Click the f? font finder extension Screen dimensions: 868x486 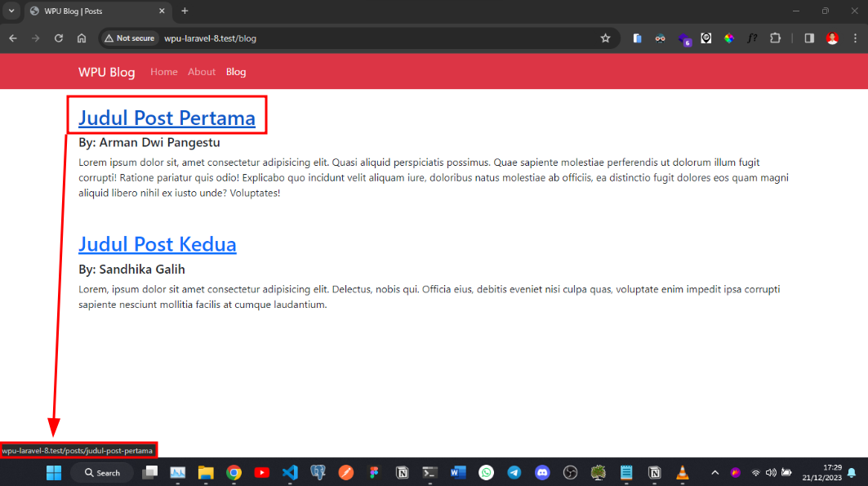752,38
